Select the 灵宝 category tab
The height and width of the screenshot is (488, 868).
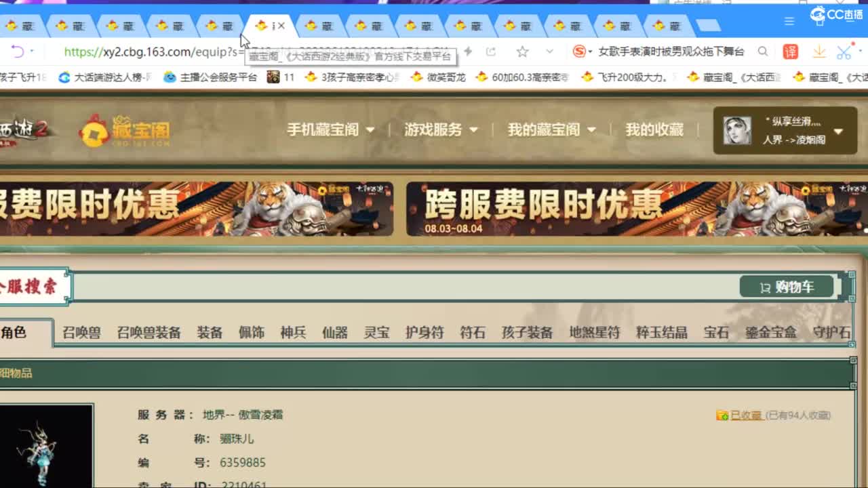click(377, 332)
